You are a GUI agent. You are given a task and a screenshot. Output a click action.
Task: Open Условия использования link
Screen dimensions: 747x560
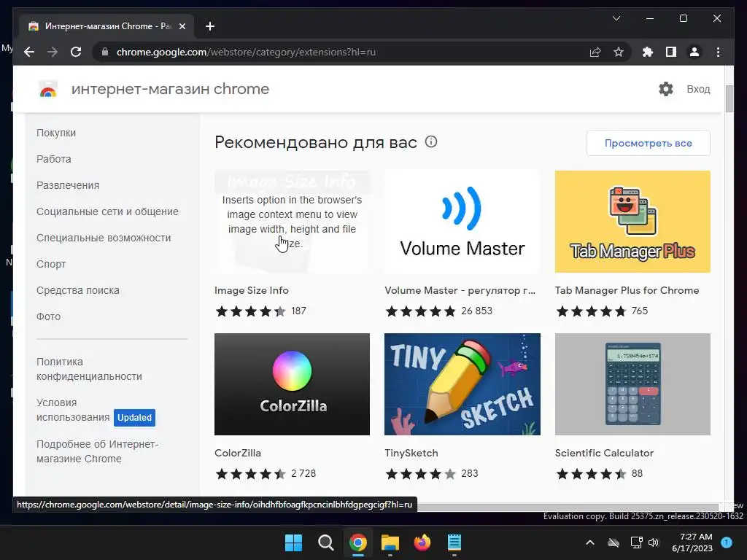pos(73,410)
